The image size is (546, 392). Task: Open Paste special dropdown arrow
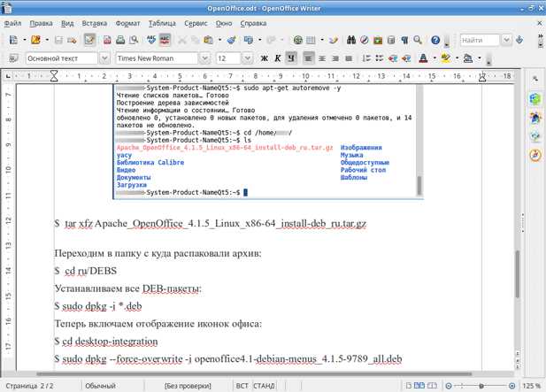coord(219,40)
